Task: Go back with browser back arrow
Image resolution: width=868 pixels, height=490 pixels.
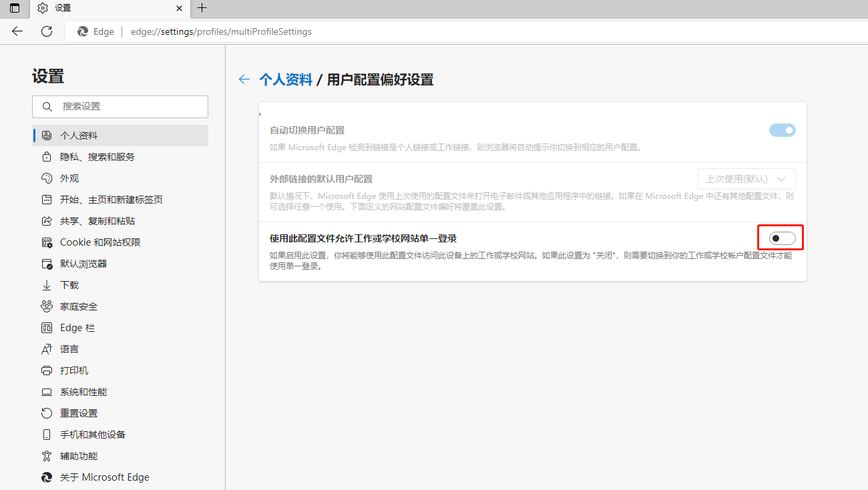Action: click(17, 31)
